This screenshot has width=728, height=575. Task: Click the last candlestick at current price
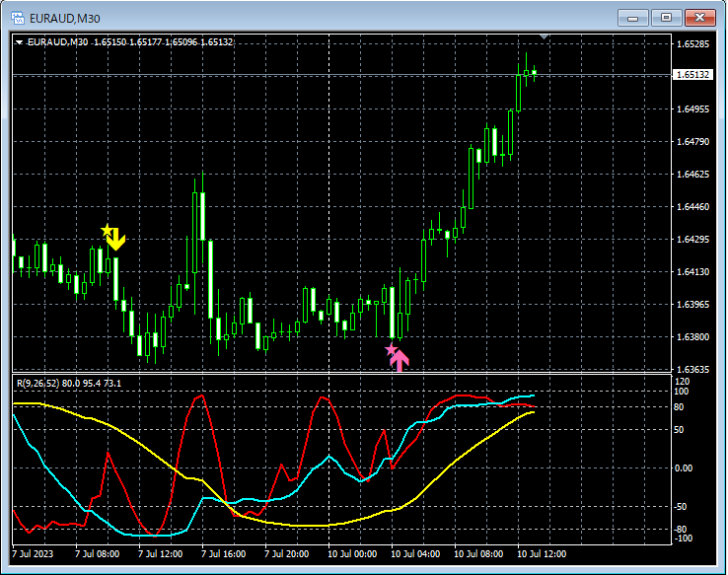pyautogui.click(x=535, y=72)
